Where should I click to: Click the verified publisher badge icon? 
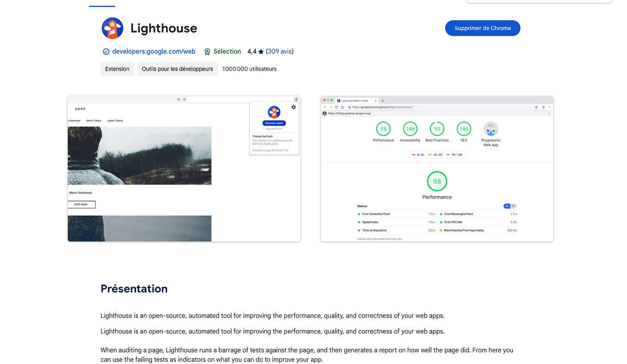click(106, 52)
